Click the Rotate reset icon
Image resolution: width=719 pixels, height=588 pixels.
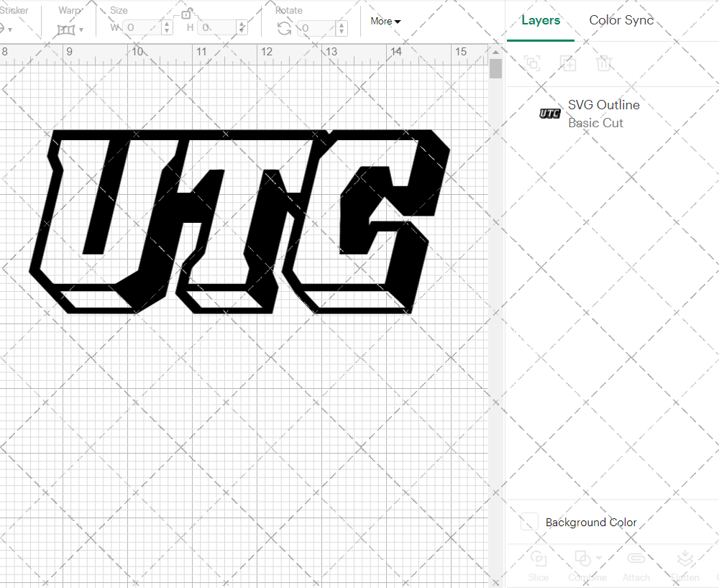tap(284, 27)
